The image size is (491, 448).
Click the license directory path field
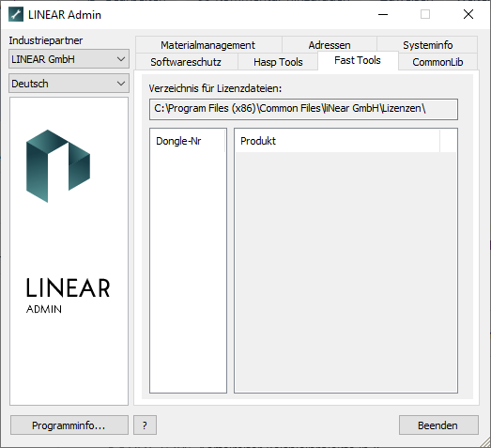pos(303,109)
